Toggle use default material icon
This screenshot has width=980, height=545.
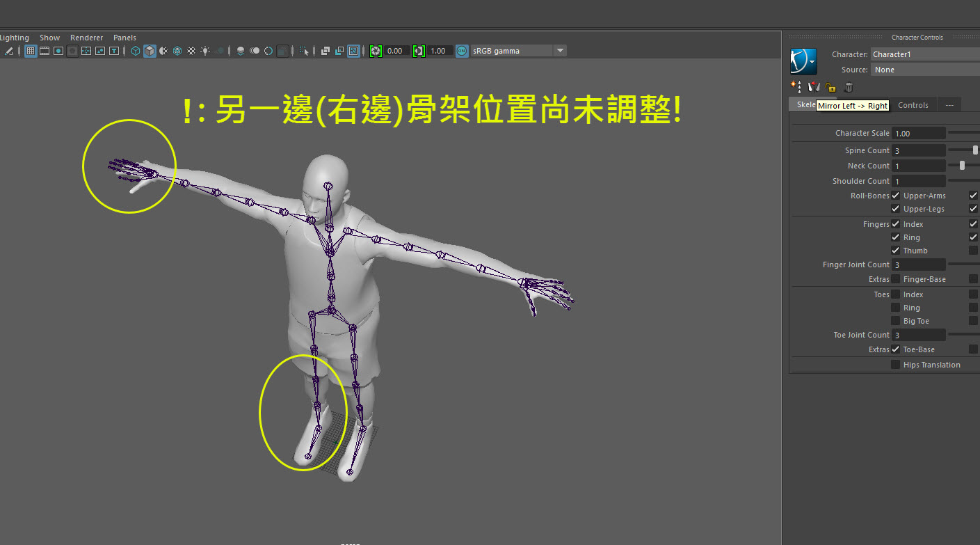coord(163,51)
